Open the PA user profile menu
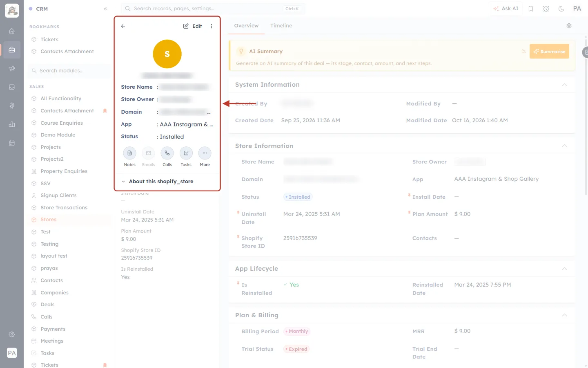588x368 pixels. (577, 9)
